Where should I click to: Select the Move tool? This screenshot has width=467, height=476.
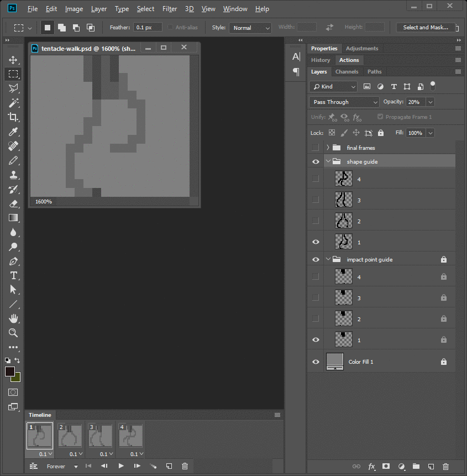[13, 60]
